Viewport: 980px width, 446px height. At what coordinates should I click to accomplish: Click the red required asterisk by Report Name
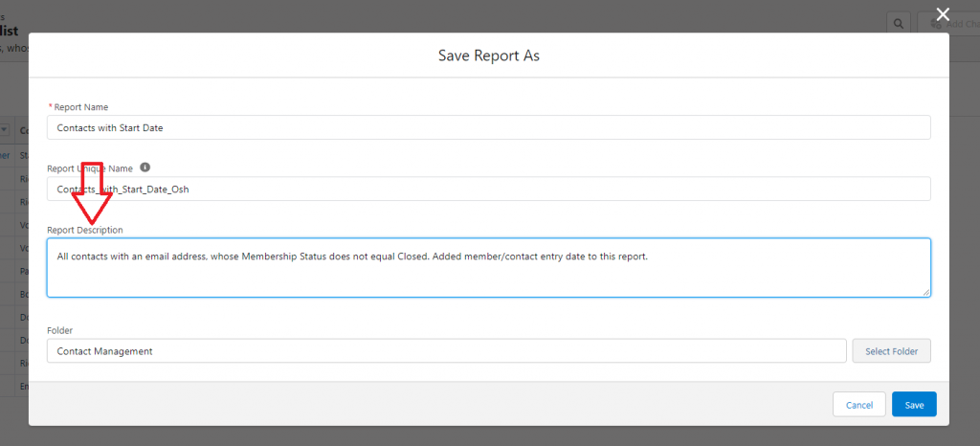(50, 106)
